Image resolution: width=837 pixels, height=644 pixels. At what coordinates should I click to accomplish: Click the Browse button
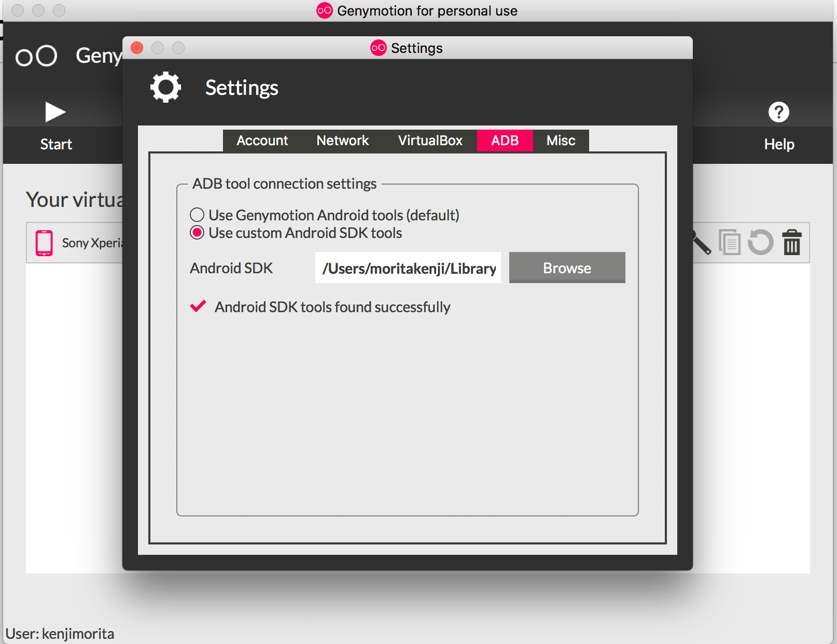click(567, 268)
